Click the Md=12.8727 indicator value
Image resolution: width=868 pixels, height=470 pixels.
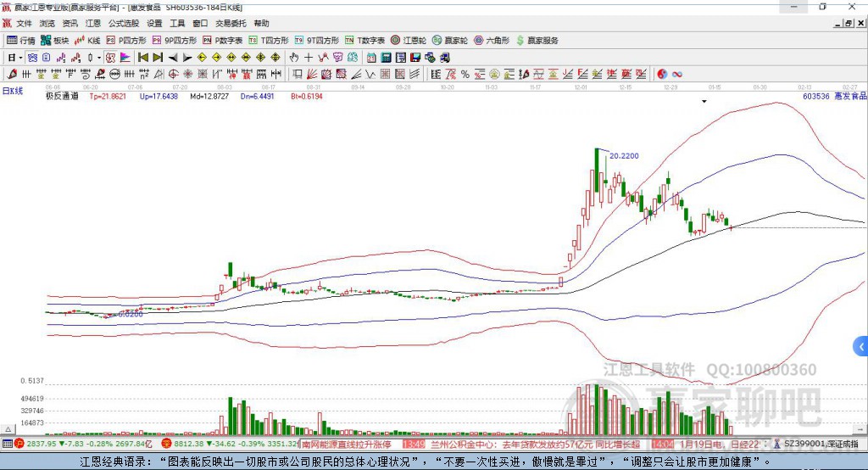[209, 96]
